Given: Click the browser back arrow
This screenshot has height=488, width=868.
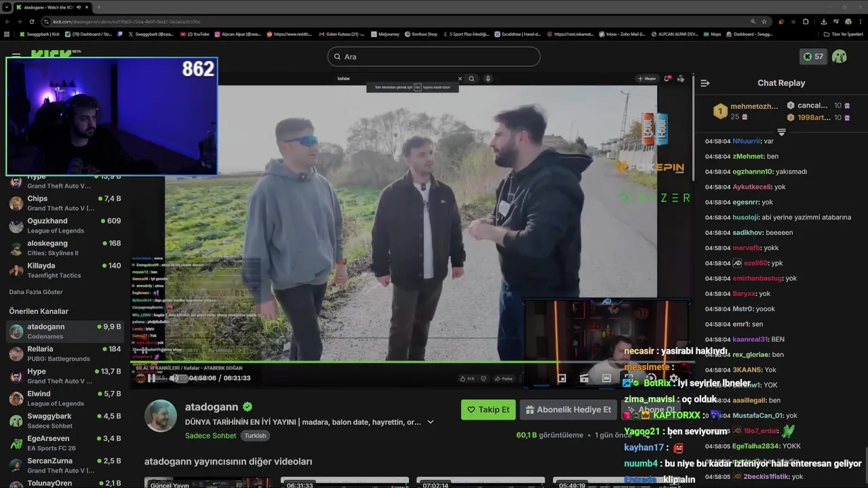Looking at the screenshot, I should pyautogui.click(x=8, y=22).
